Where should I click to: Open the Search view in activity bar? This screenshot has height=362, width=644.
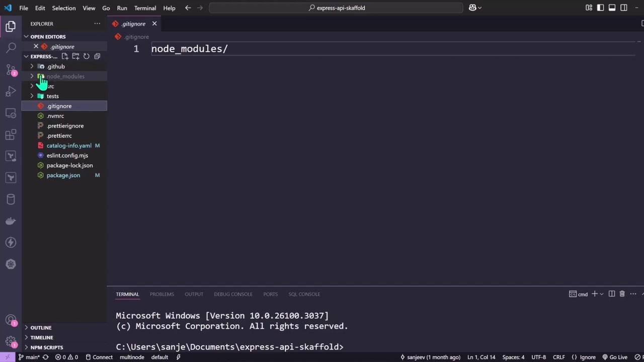pos(11,48)
